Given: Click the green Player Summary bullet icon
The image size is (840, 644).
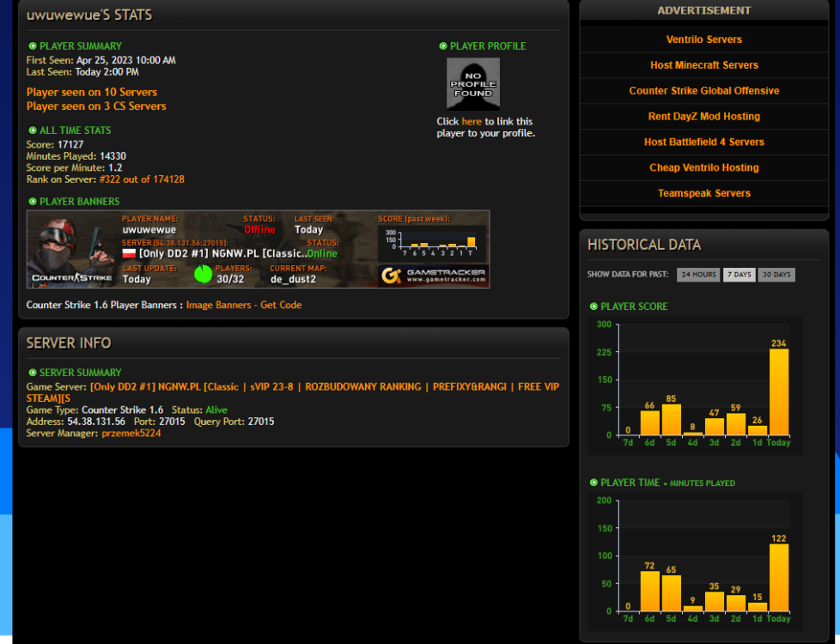Looking at the screenshot, I should point(32,46).
